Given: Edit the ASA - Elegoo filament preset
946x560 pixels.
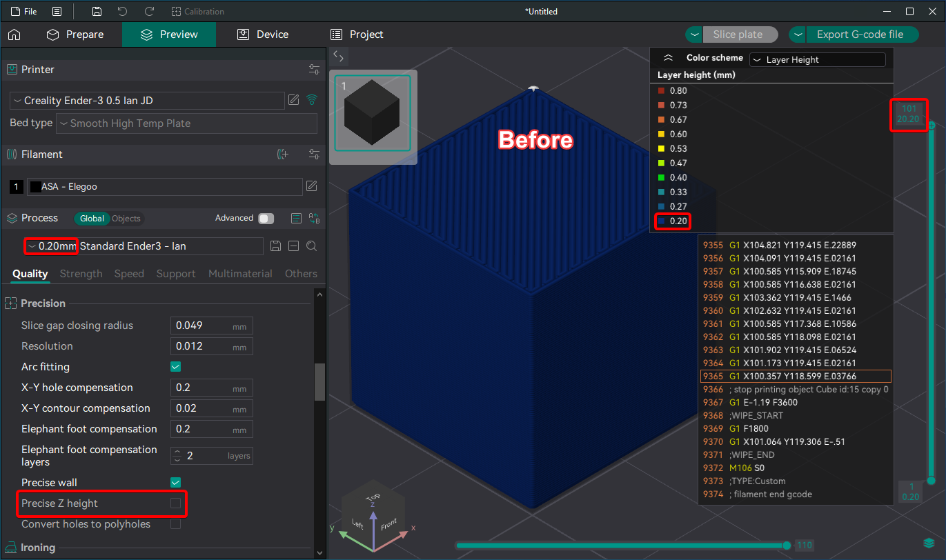Looking at the screenshot, I should pyautogui.click(x=311, y=186).
